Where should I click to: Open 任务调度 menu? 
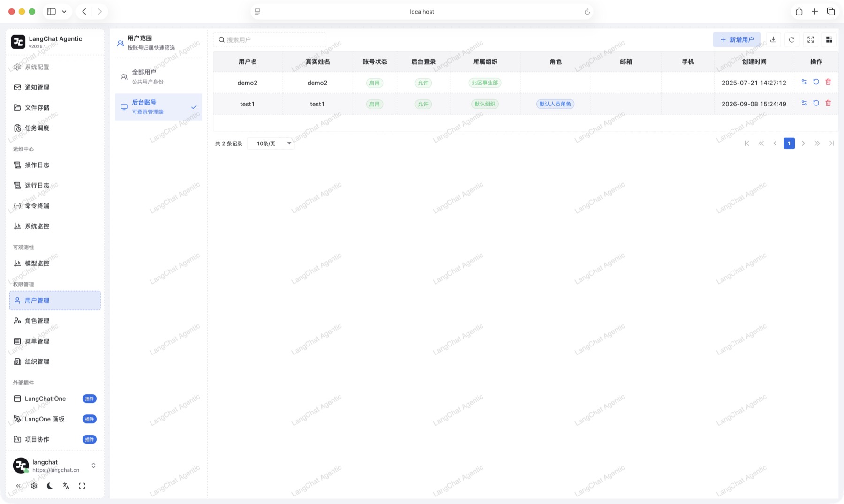(55, 128)
